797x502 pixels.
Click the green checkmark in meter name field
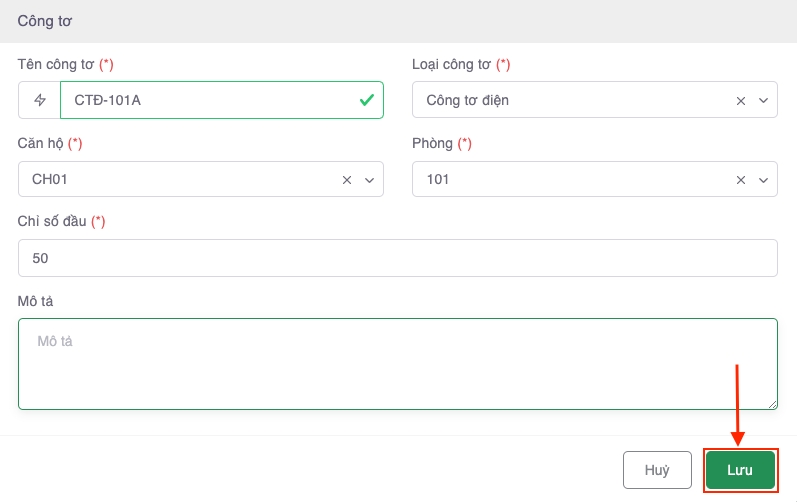[366, 100]
